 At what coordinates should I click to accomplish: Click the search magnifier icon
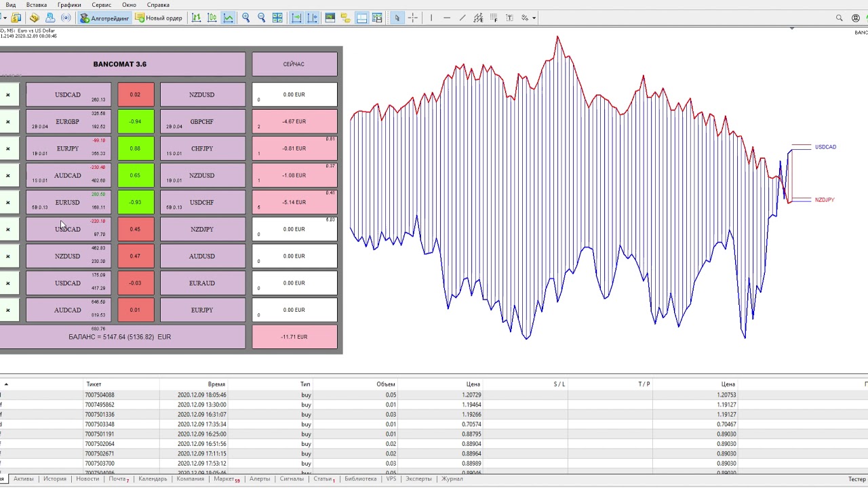[839, 18]
